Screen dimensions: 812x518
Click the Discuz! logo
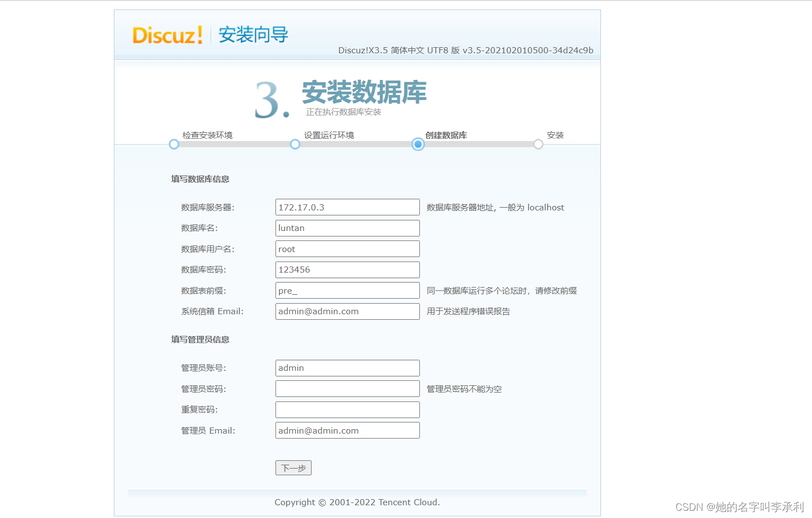(166, 34)
